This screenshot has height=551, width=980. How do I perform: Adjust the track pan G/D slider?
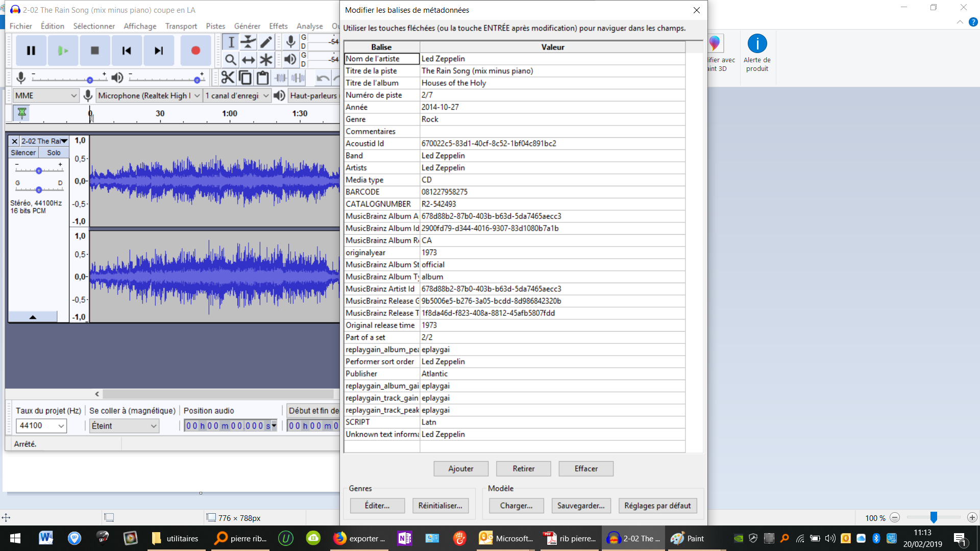(x=39, y=189)
